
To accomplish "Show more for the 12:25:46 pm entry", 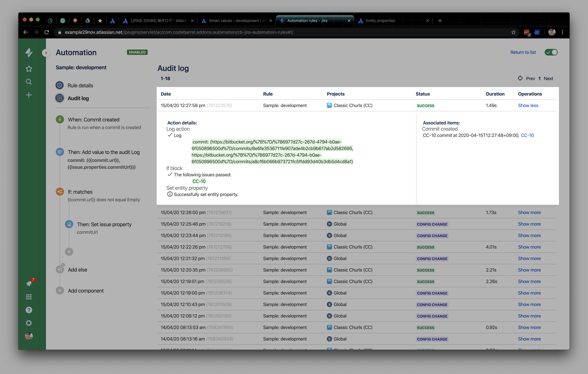I will 529,224.
